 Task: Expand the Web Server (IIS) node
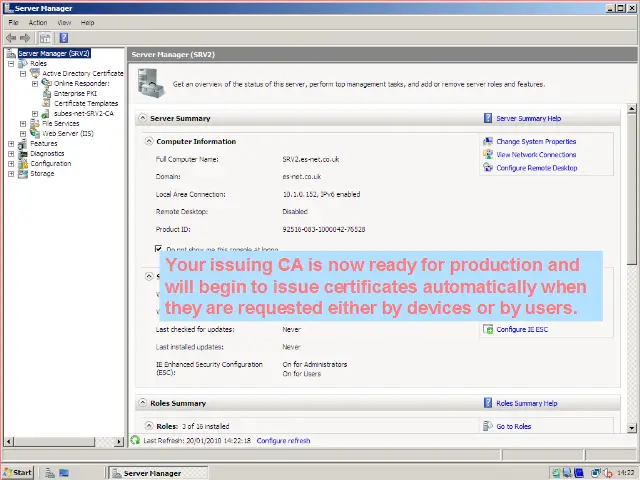point(23,133)
